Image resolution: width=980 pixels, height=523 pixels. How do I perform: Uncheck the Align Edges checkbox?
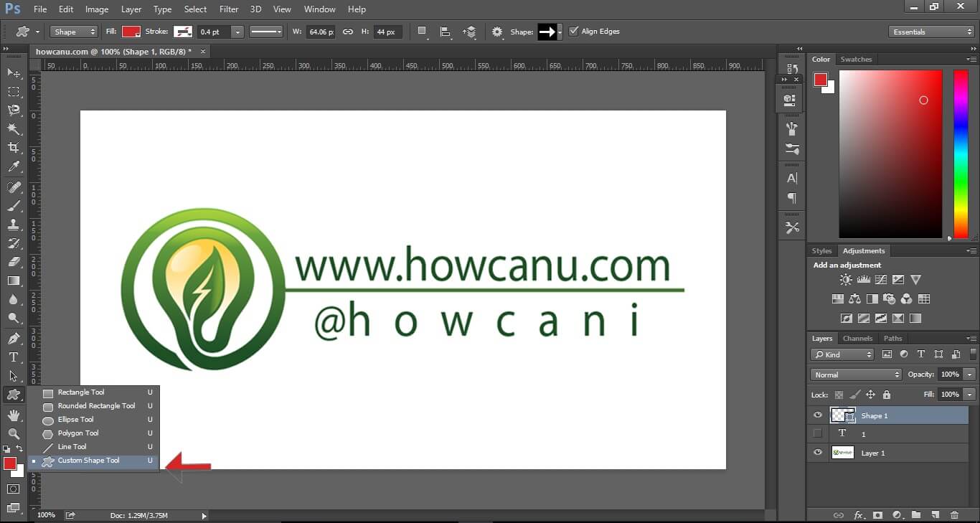click(573, 32)
